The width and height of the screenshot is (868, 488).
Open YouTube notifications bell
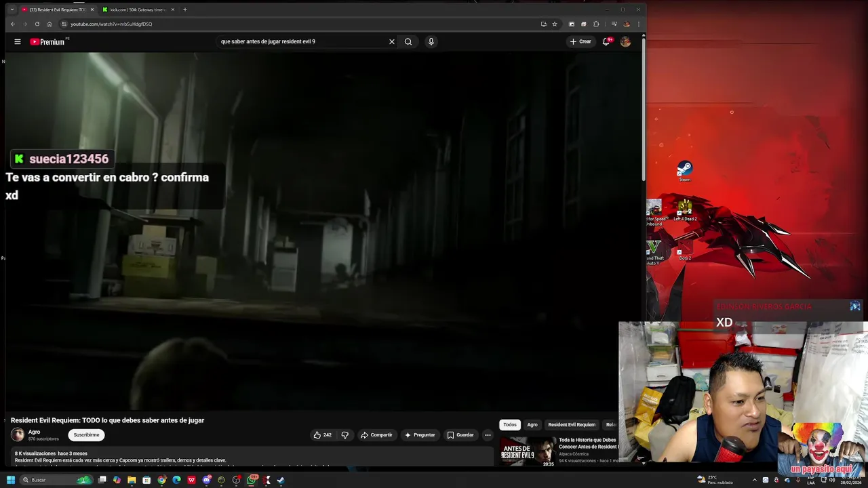tap(607, 41)
